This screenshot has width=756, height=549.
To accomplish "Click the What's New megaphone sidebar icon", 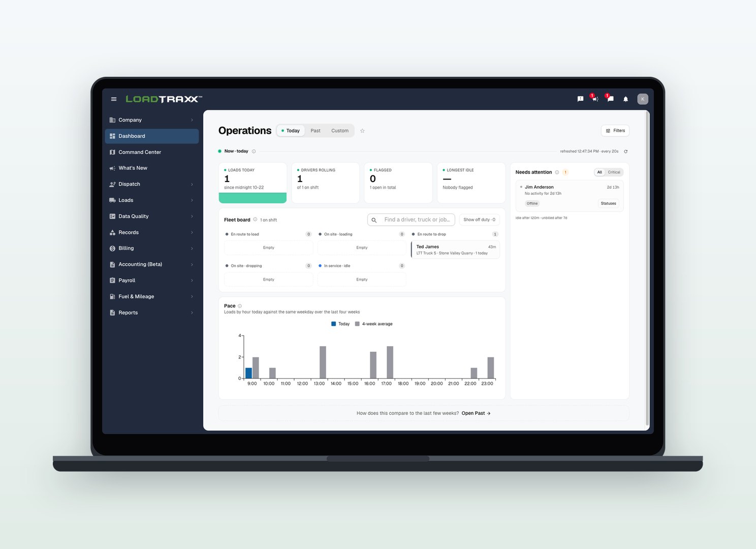I will pyautogui.click(x=112, y=168).
